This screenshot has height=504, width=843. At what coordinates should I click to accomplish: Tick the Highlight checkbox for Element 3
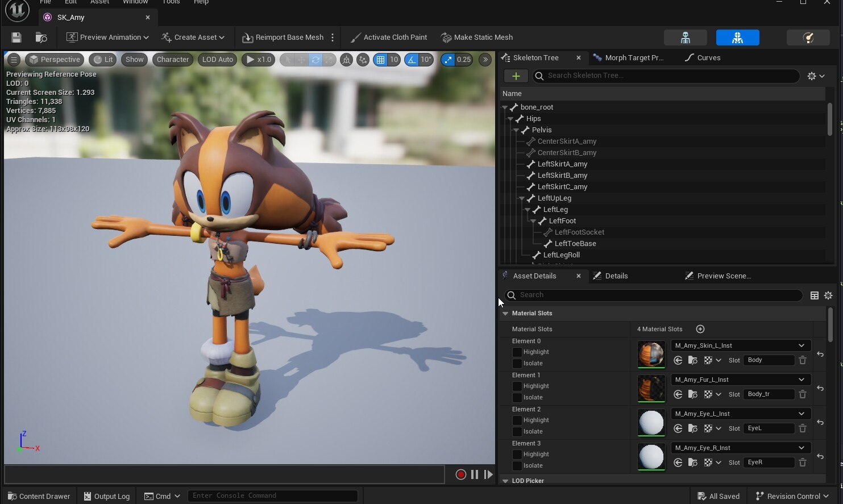pos(517,455)
